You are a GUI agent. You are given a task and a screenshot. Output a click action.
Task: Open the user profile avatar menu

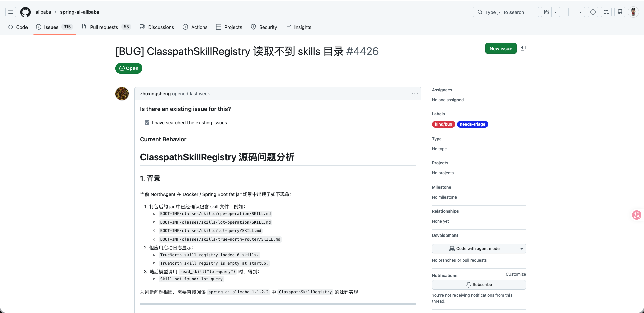tap(633, 12)
